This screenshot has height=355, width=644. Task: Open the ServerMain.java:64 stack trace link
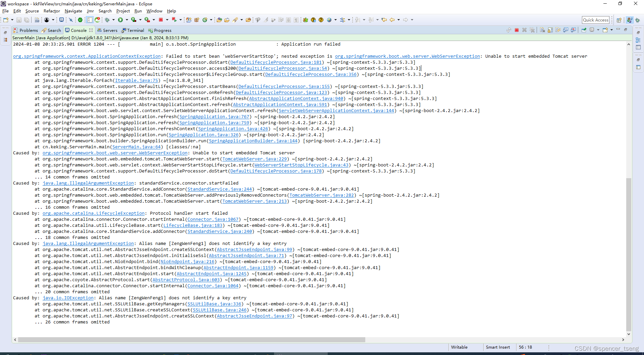tap(137, 147)
